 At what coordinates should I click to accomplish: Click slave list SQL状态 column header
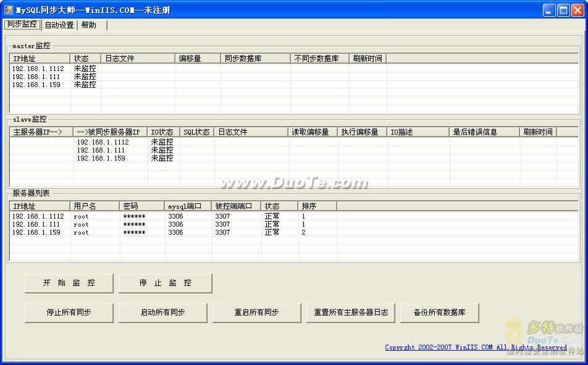tap(196, 132)
